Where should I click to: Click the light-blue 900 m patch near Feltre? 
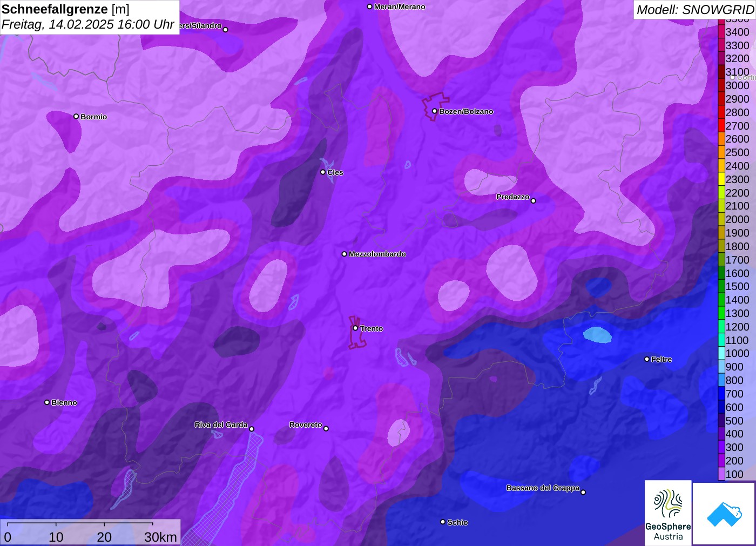[597, 335]
